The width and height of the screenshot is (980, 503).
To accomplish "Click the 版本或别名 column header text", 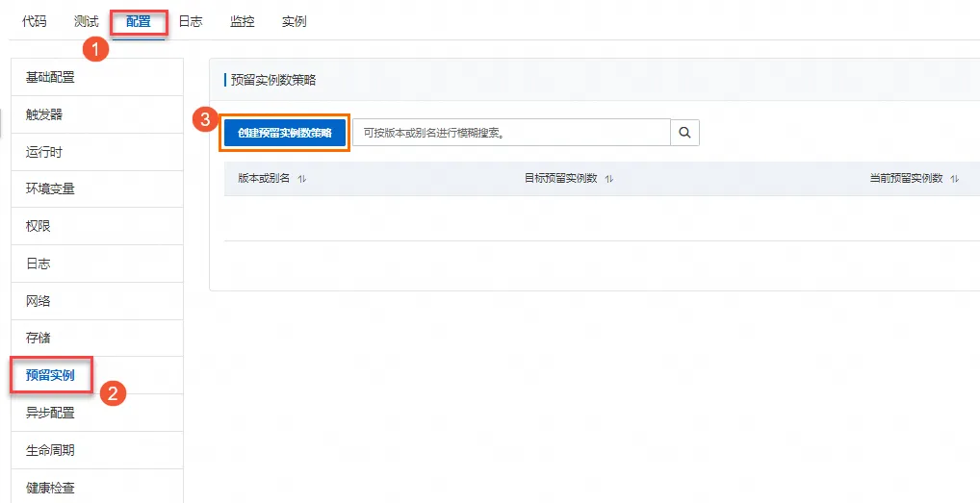I will [x=264, y=179].
